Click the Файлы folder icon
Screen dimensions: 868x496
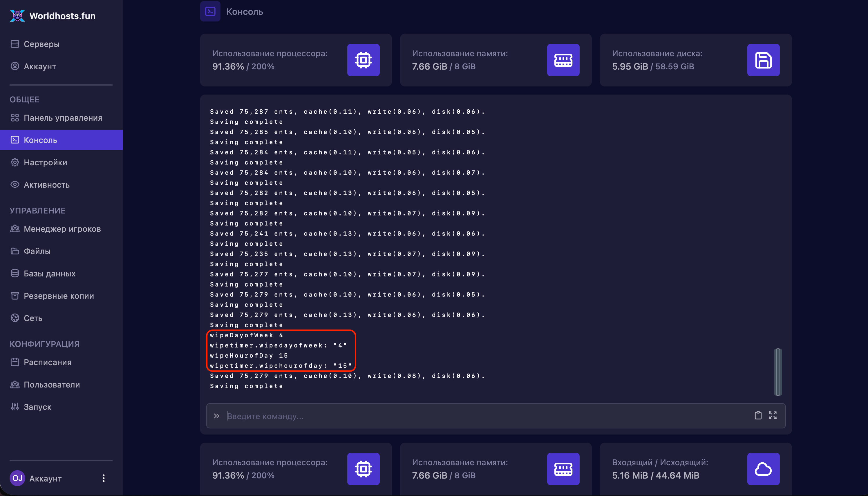coord(15,251)
